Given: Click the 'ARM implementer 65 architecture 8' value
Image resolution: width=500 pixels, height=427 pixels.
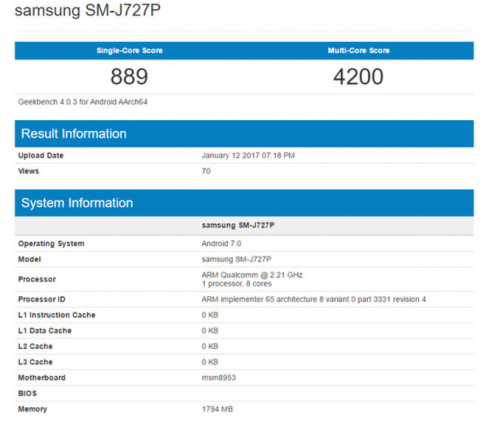Looking at the screenshot, I should point(314,299).
